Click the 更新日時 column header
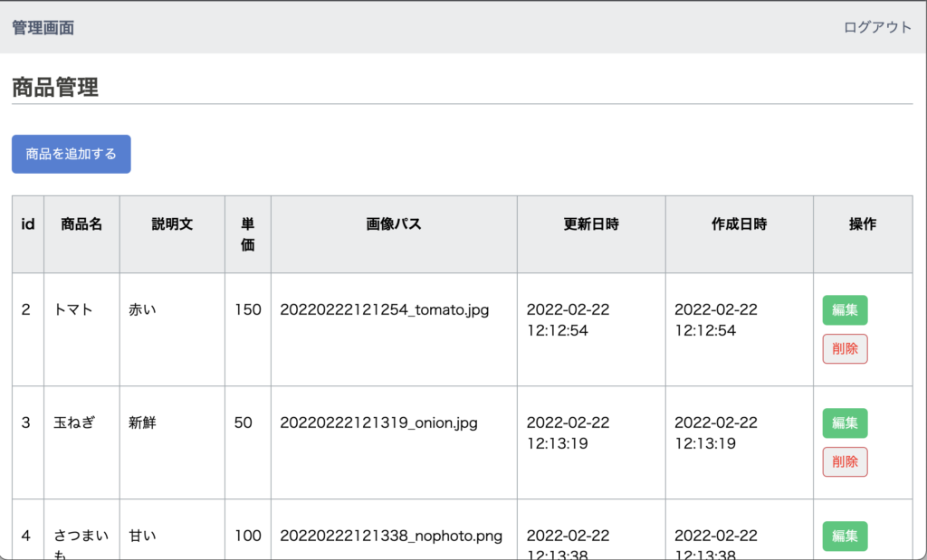The height and width of the screenshot is (560, 927). tap(591, 224)
